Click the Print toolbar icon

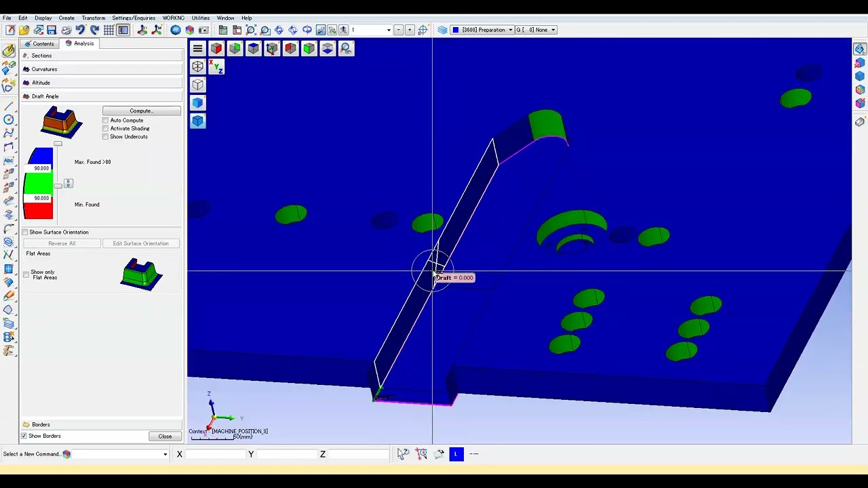click(x=66, y=30)
